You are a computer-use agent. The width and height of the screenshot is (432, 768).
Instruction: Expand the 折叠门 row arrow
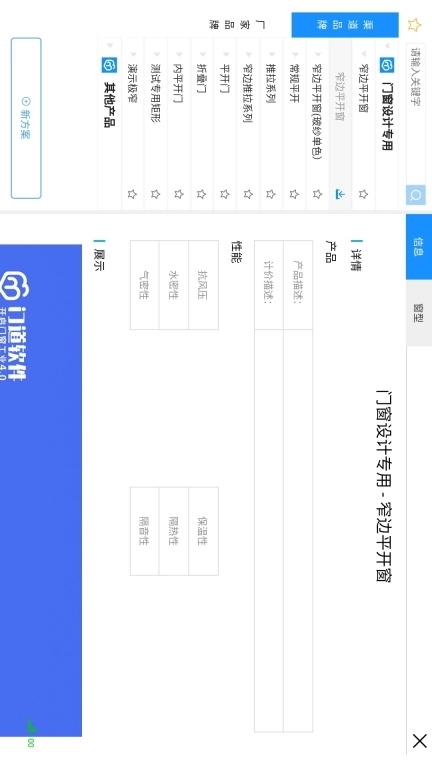pyautogui.click(x=202, y=54)
